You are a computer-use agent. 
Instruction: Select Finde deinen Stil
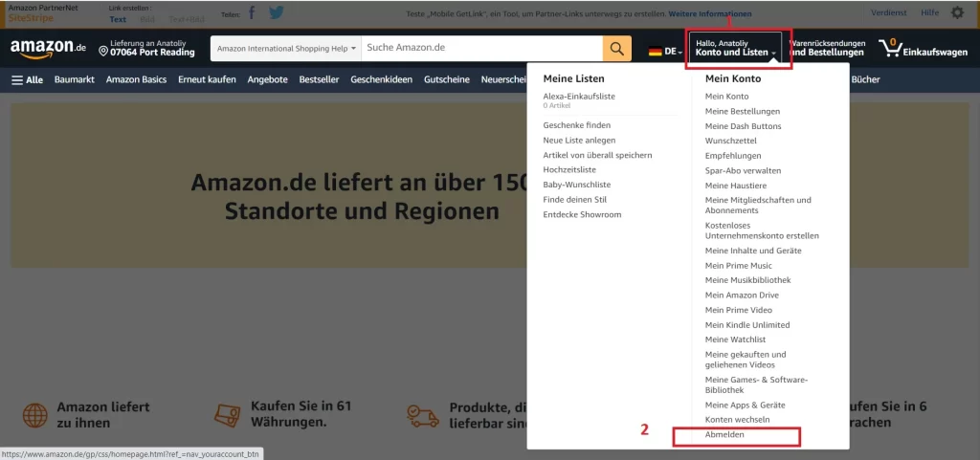[575, 200]
